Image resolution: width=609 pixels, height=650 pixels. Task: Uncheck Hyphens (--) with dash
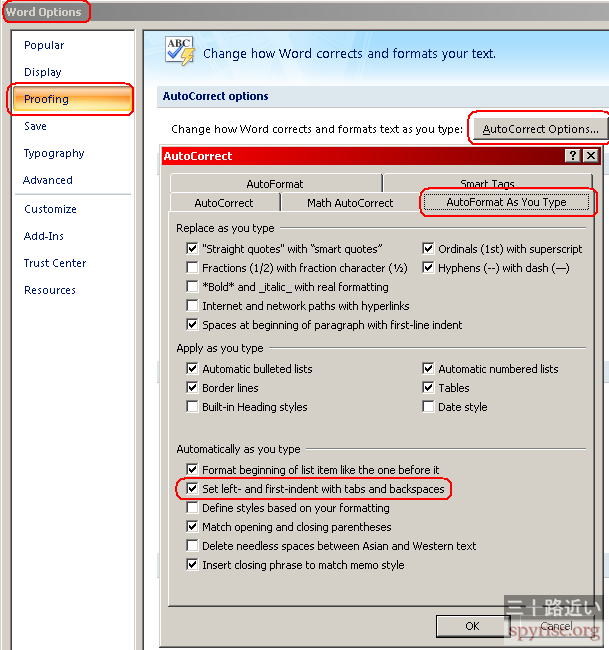coord(428,268)
